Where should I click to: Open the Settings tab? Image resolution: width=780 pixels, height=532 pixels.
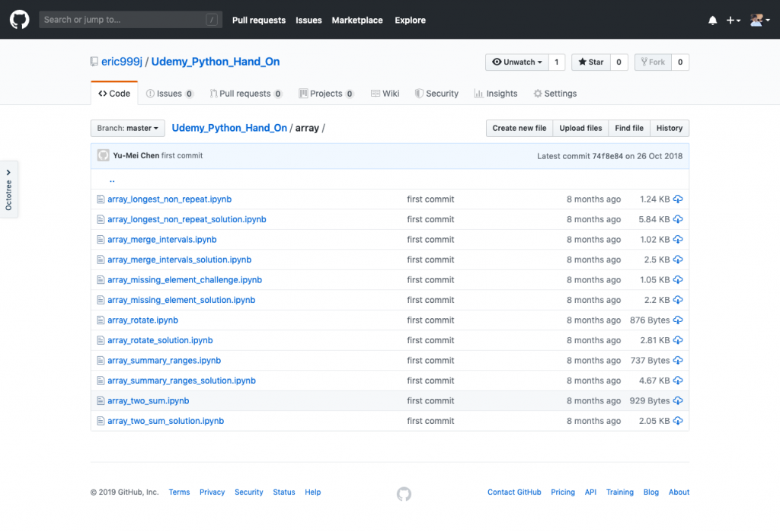coord(555,94)
